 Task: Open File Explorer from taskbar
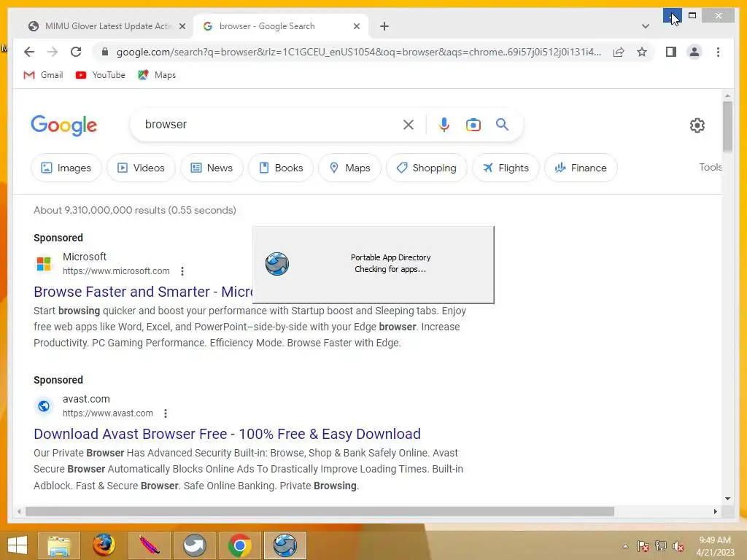(58, 545)
